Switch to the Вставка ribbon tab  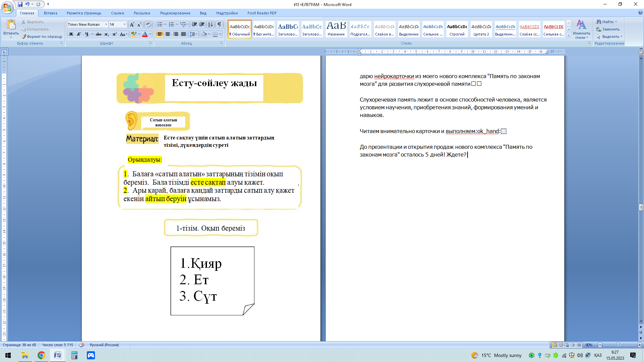pos(50,13)
